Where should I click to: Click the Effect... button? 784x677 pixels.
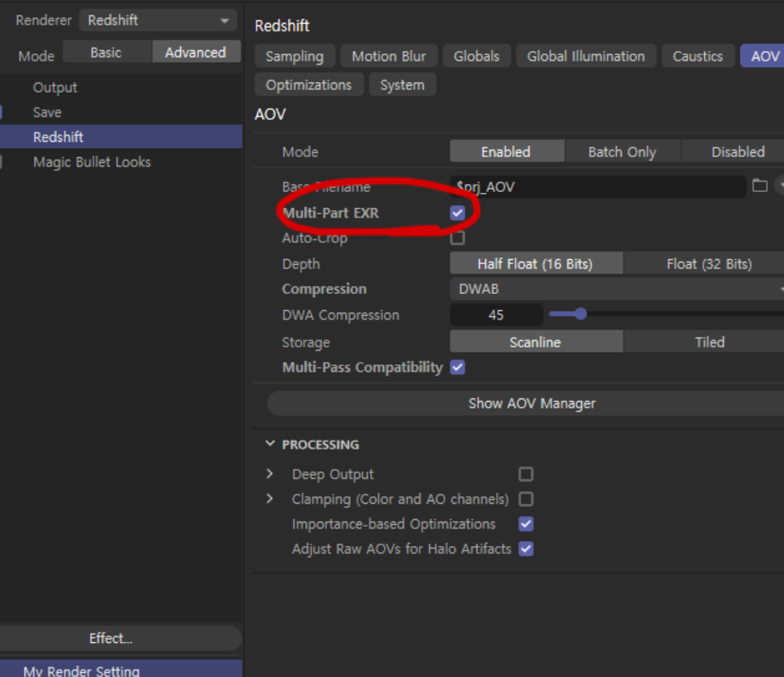(x=120, y=638)
